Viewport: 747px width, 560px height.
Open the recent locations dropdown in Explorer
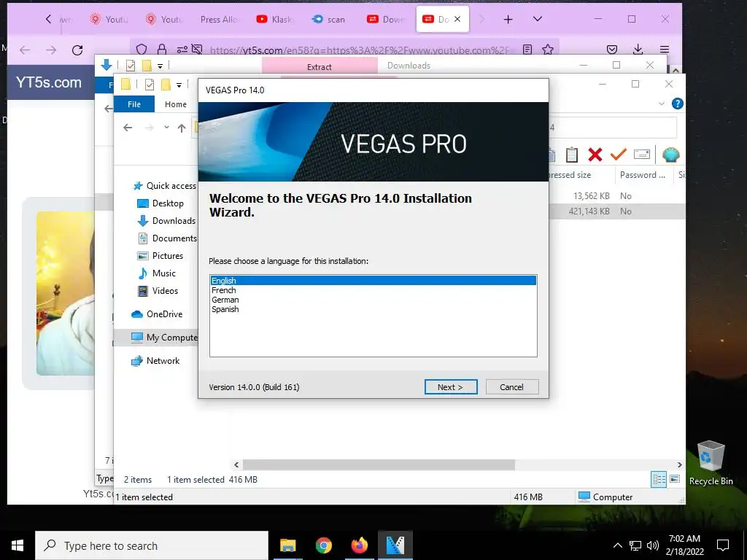pos(166,127)
